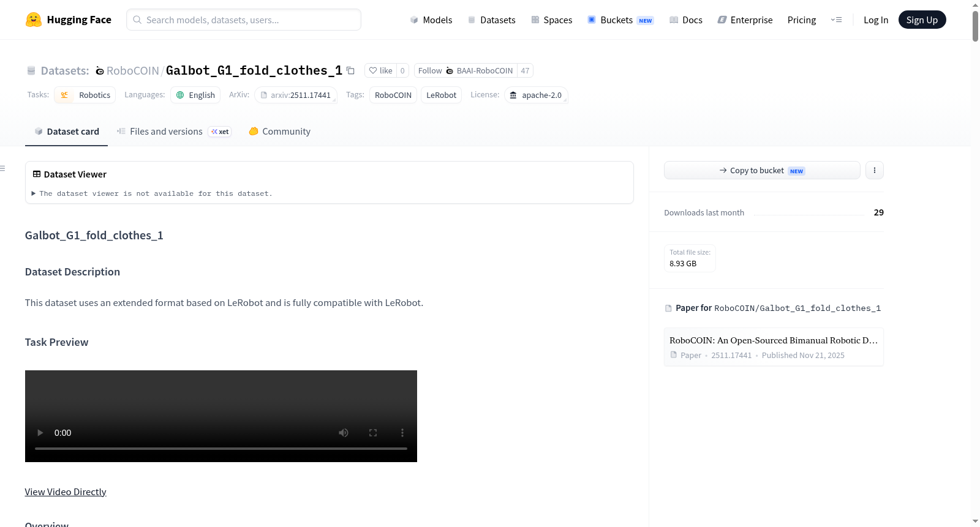
Task: Open the Enterprise page
Action: tap(745, 20)
